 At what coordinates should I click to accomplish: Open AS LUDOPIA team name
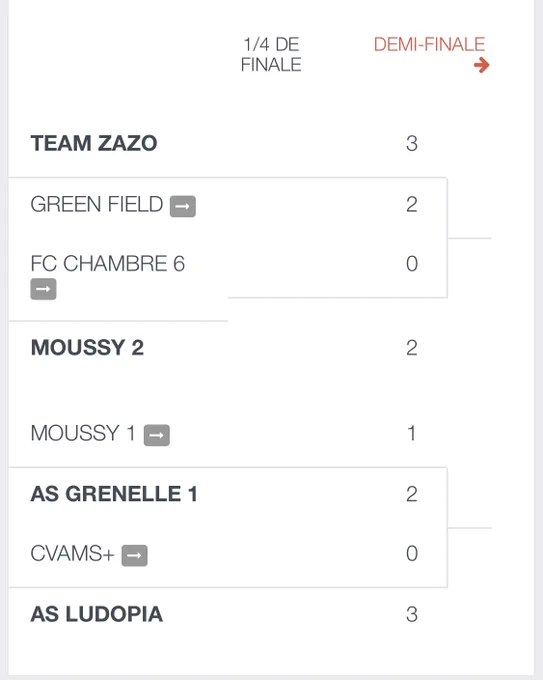point(97,615)
